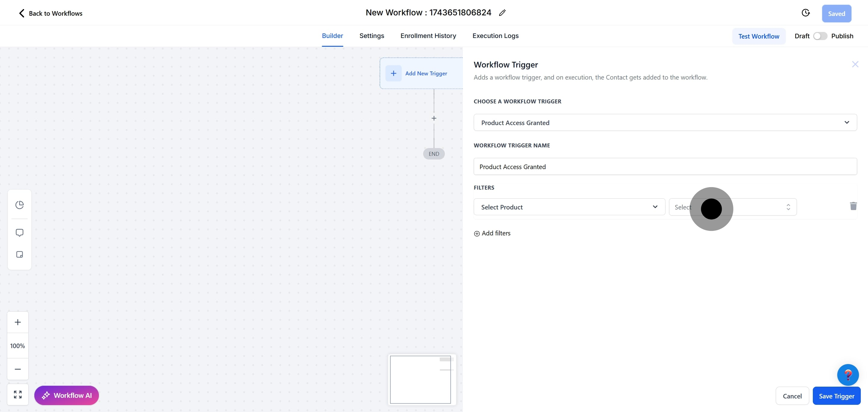Screen dimensions: 868x412
Task: Open the comments icon in side toolbar
Action: [20, 232]
